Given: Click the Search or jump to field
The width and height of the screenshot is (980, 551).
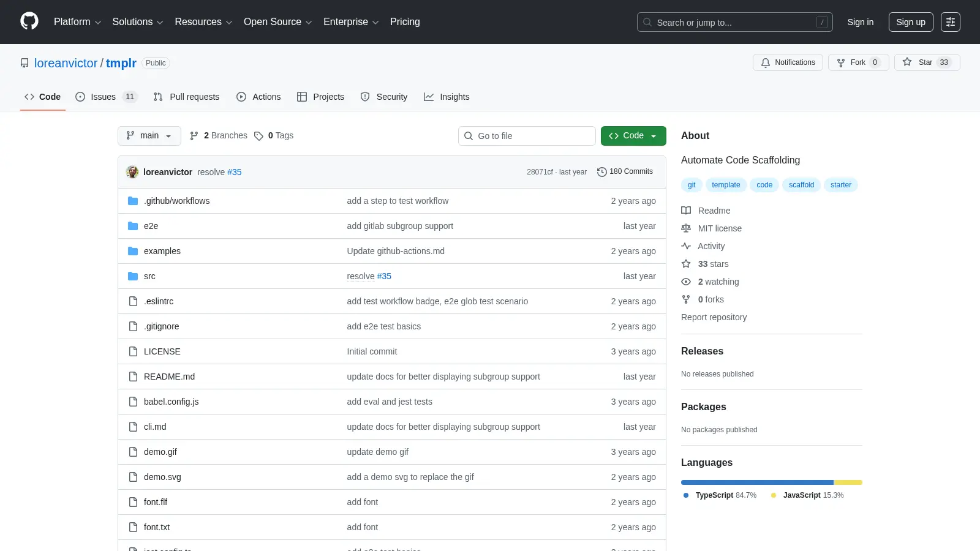Looking at the screenshot, I should (x=735, y=22).
